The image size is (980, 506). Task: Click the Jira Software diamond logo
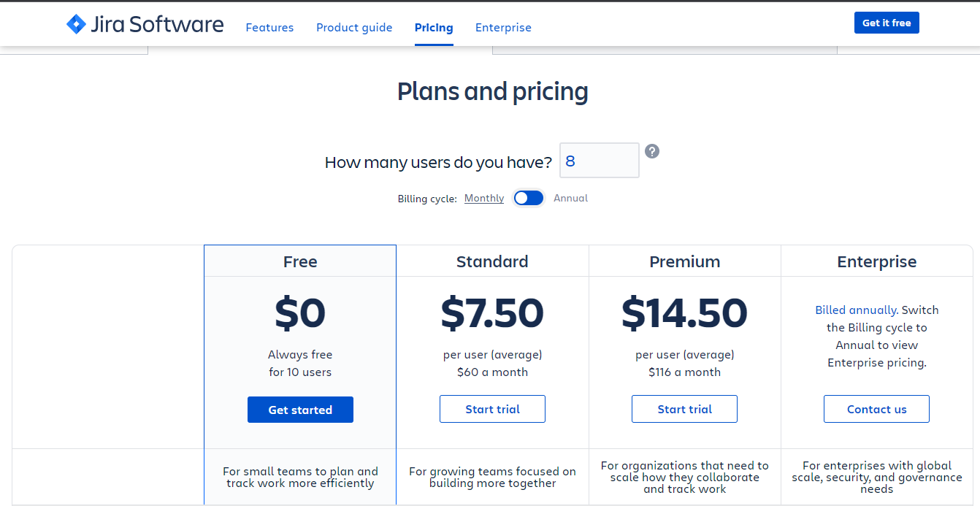pos(76,24)
